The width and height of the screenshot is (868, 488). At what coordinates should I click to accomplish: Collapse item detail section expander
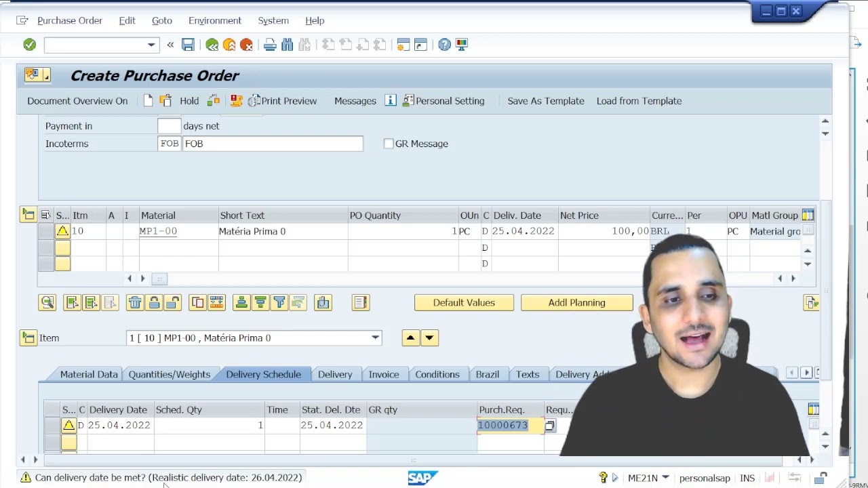point(28,338)
